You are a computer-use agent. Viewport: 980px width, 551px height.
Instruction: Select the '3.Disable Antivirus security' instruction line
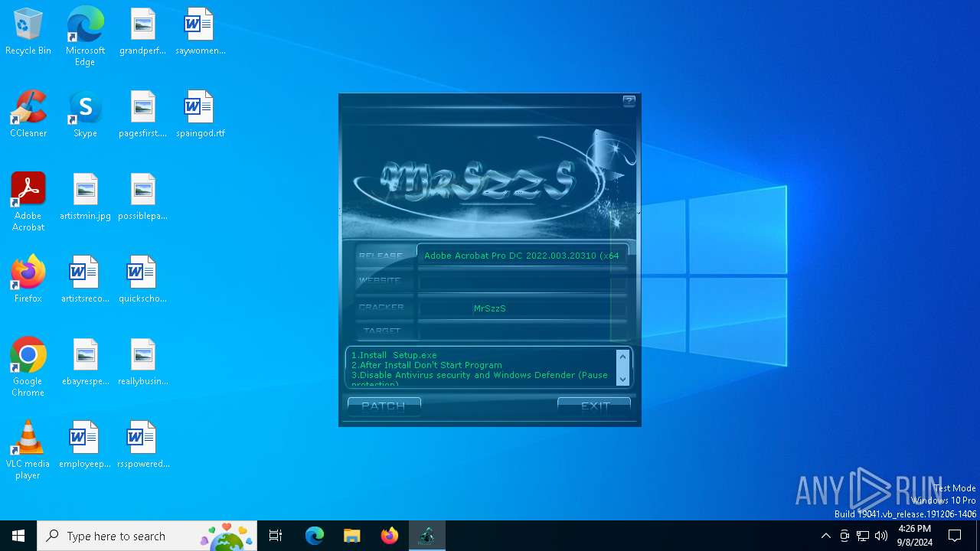coord(479,375)
